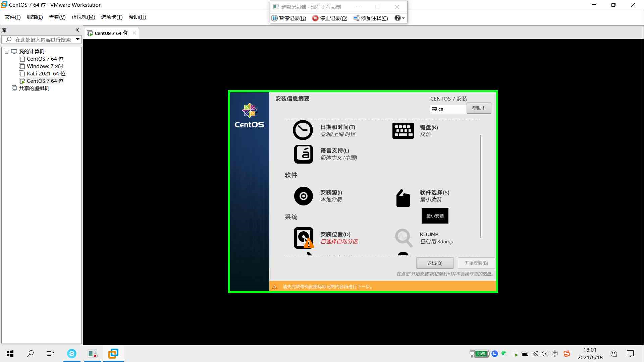Screen dimensions: 644x362
Task: Open the library search dropdown arrow
Action: [x=77, y=39]
